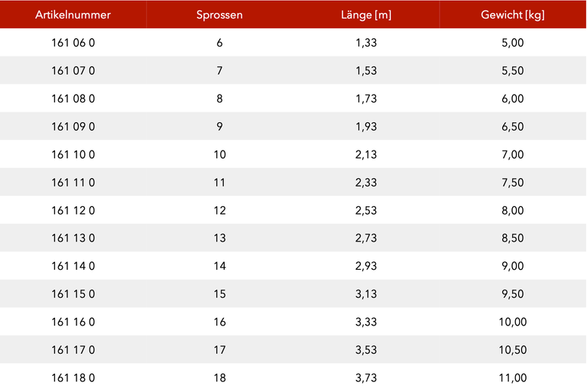The width and height of the screenshot is (587, 392).
Task: Click article number 161 08 0
Action: (x=73, y=99)
